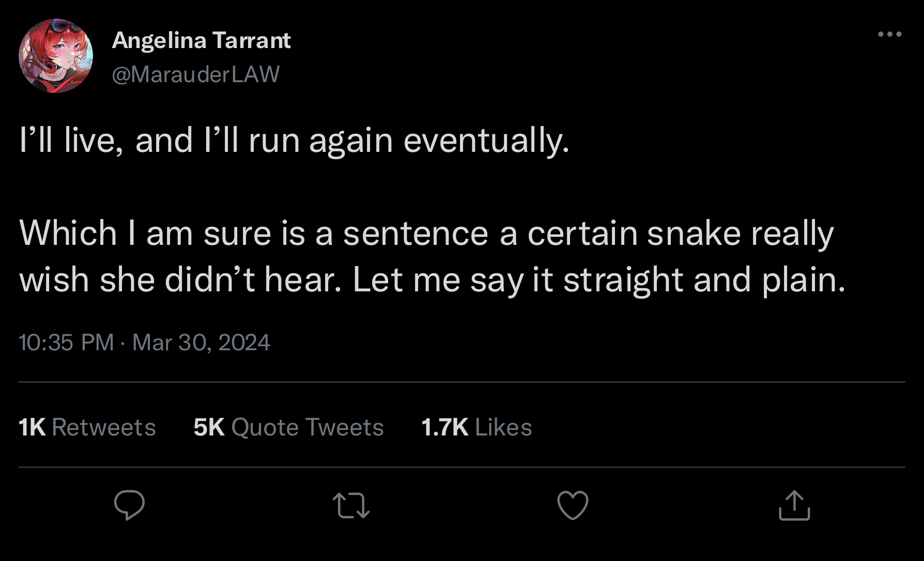Like the tweet with the heart icon
This screenshot has width=924, height=561.
tap(573, 505)
